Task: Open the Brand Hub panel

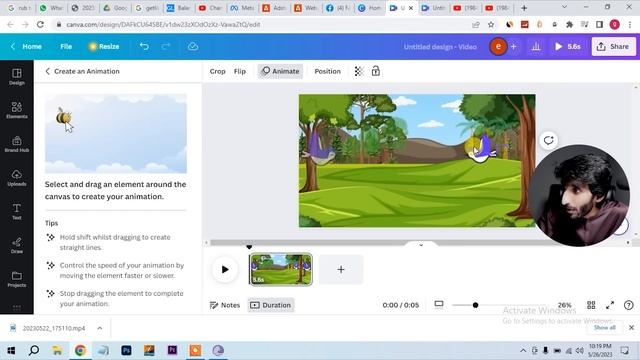Action: [x=17, y=144]
